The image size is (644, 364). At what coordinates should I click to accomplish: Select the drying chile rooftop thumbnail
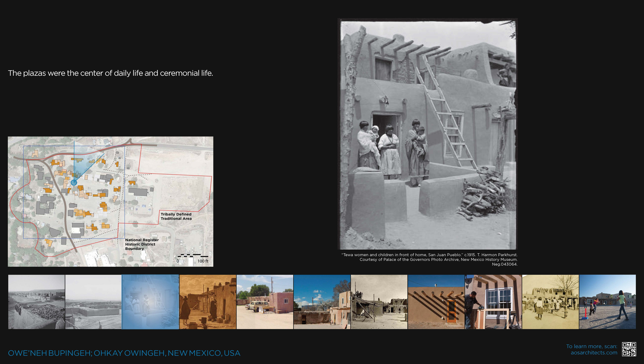[x=36, y=302]
